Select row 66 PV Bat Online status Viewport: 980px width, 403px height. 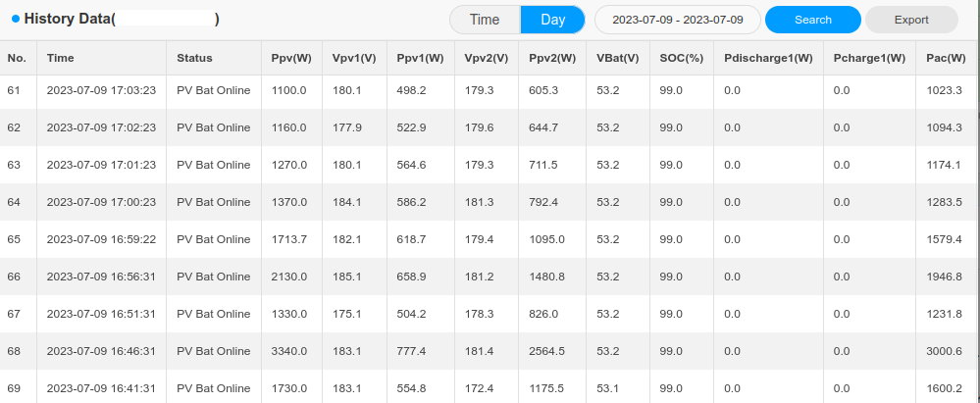click(x=213, y=277)
